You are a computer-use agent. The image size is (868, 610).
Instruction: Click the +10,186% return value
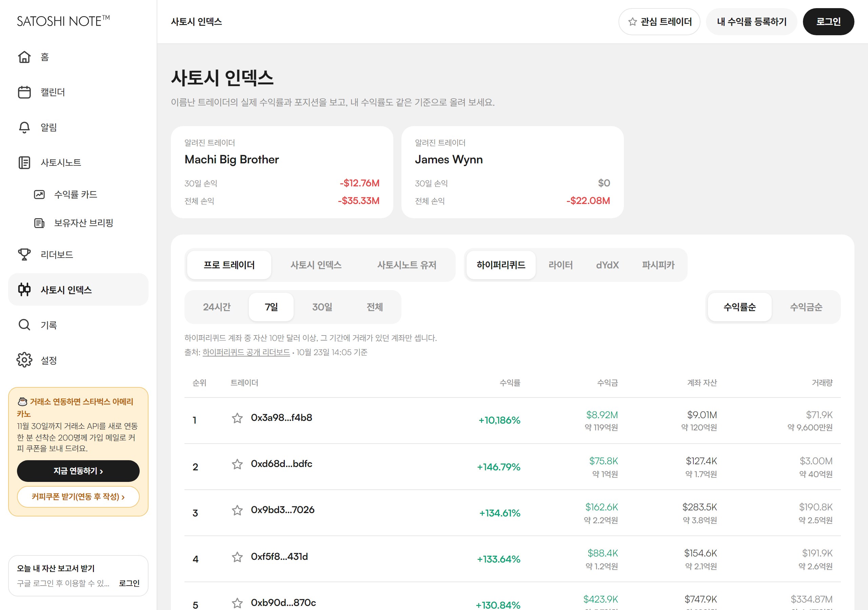pos(499,420)
